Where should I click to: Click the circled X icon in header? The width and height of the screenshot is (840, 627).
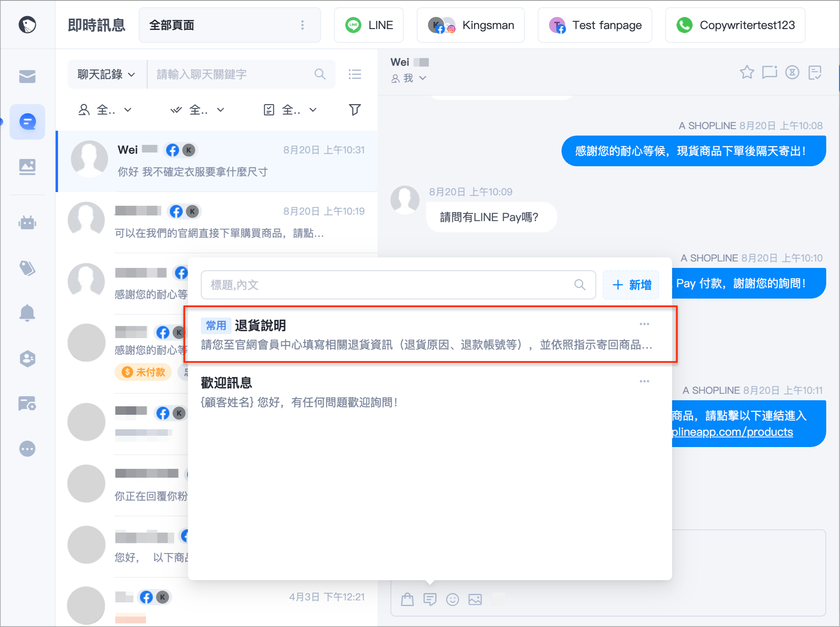click(x=792, y=72)
